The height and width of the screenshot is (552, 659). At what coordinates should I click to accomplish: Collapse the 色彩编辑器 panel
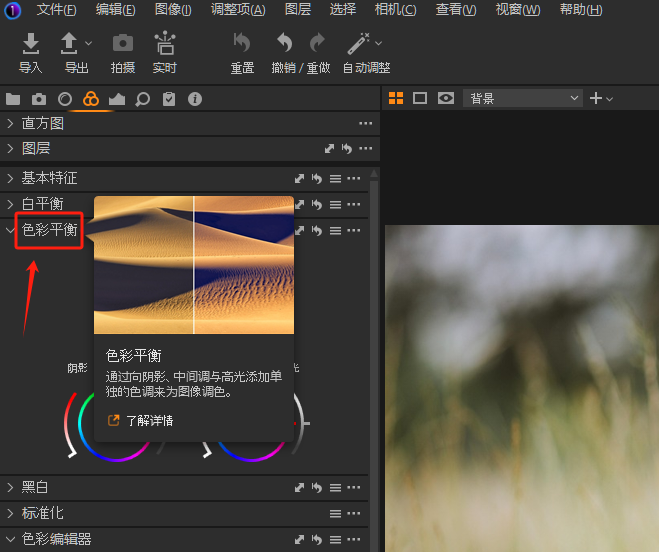click(10, 539)
